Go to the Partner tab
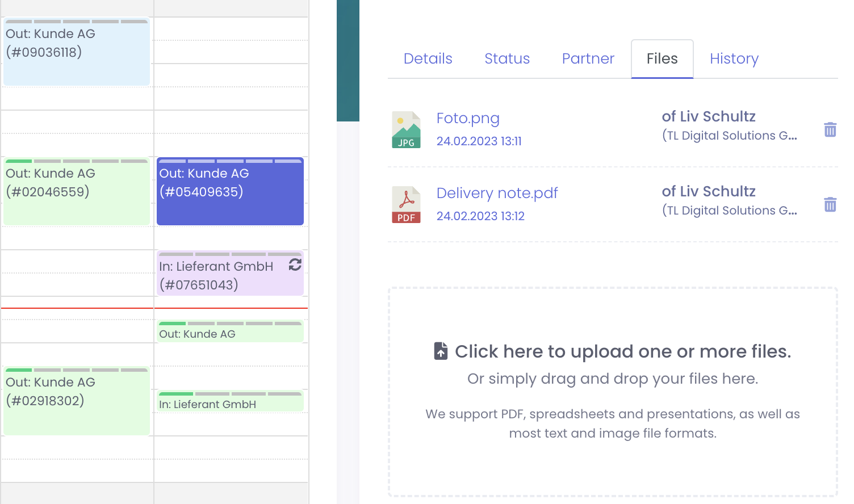Screen dimensions: 854x504 pos(588,58)
